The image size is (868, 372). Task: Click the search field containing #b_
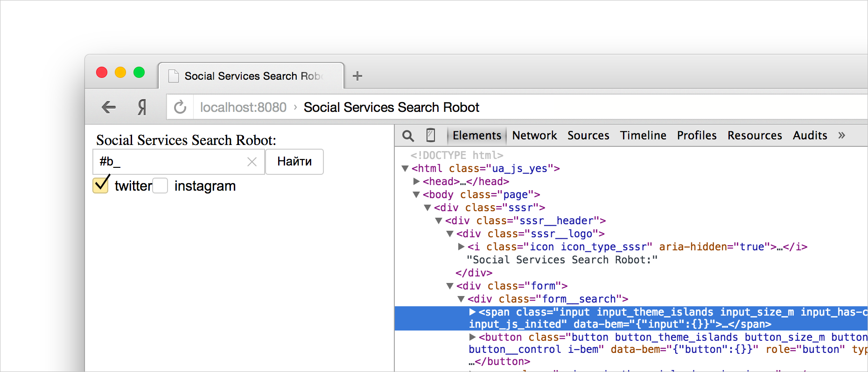(170, 162)
